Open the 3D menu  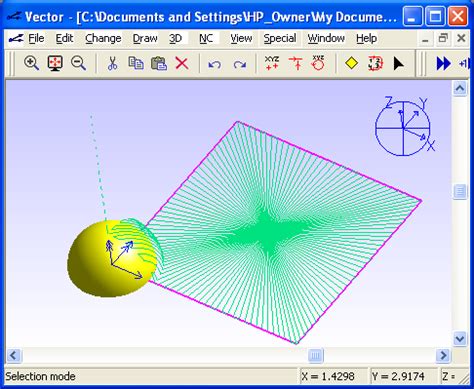(x=175, y=39)
